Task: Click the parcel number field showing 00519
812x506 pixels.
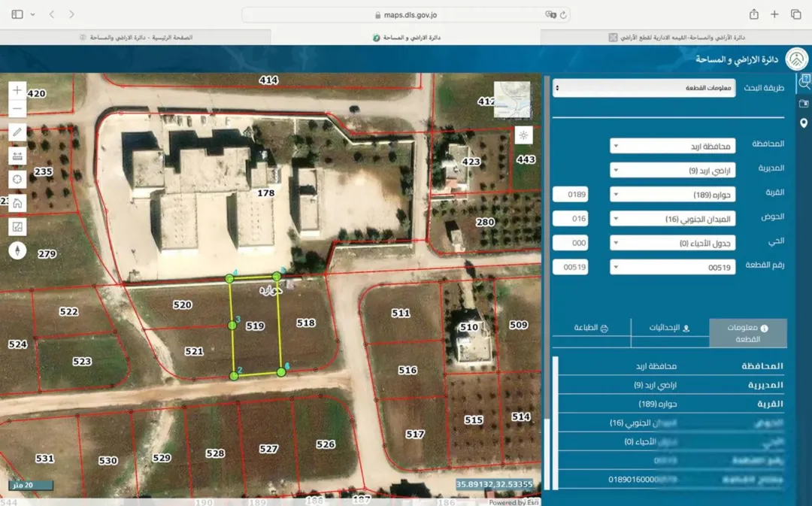Action: 570,267
